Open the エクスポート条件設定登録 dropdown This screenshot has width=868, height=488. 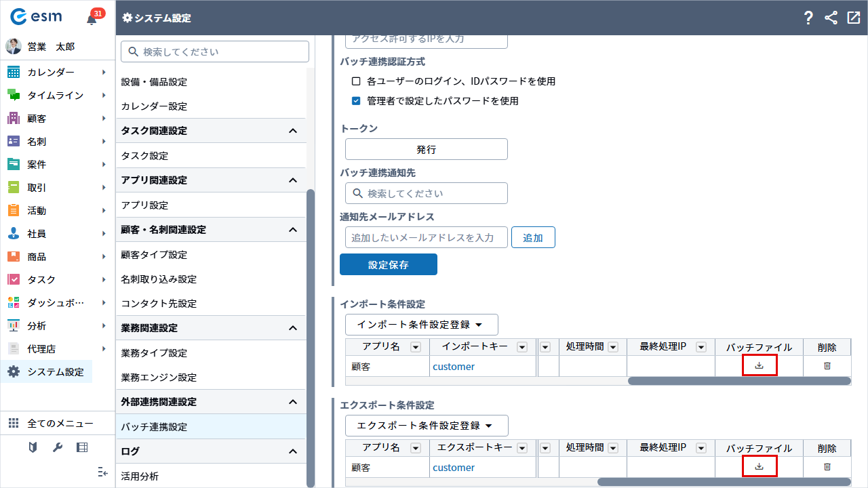(427, 426)
